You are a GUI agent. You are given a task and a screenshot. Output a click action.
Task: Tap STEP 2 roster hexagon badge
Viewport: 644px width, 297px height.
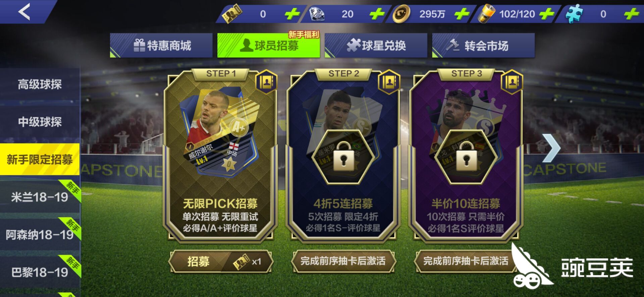[389, 81]
